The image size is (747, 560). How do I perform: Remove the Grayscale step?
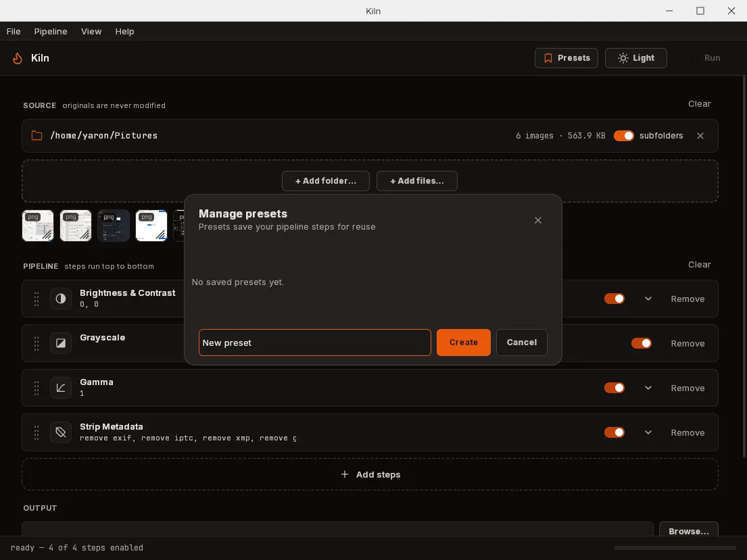688,343
